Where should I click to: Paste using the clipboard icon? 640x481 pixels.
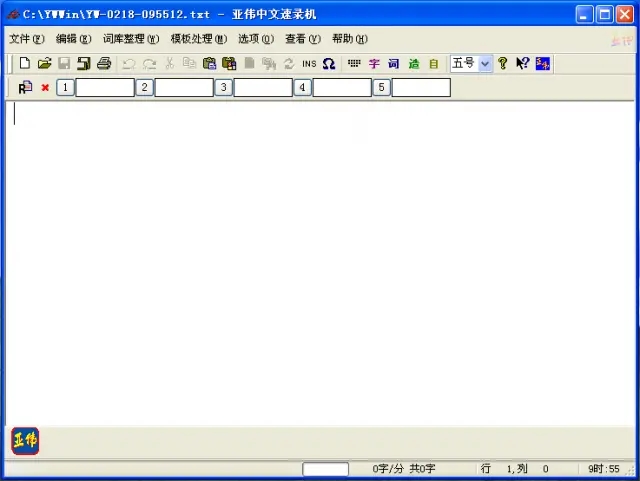[x=209, y=63]
